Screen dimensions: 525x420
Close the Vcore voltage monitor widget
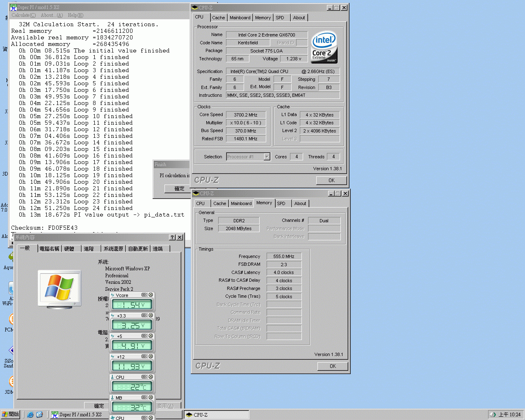[151, 295]
